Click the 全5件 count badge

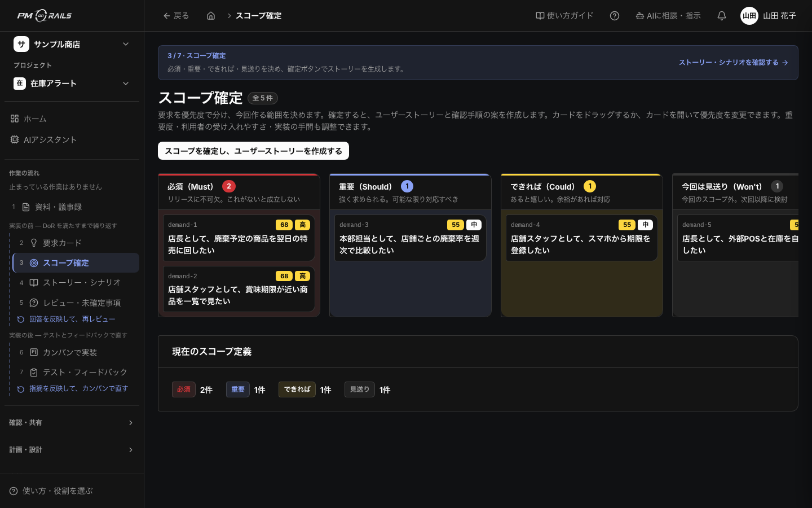263,98
